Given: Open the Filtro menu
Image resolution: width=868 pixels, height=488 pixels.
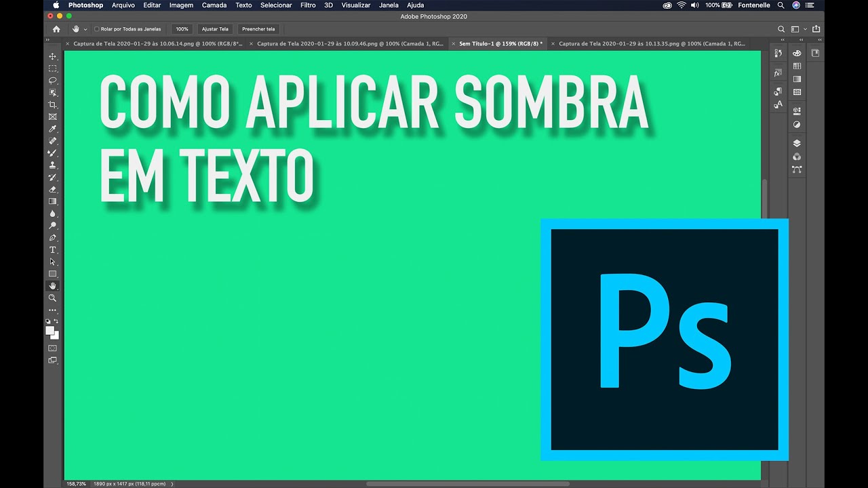Looking at the screenshot, I should [308, 5].
